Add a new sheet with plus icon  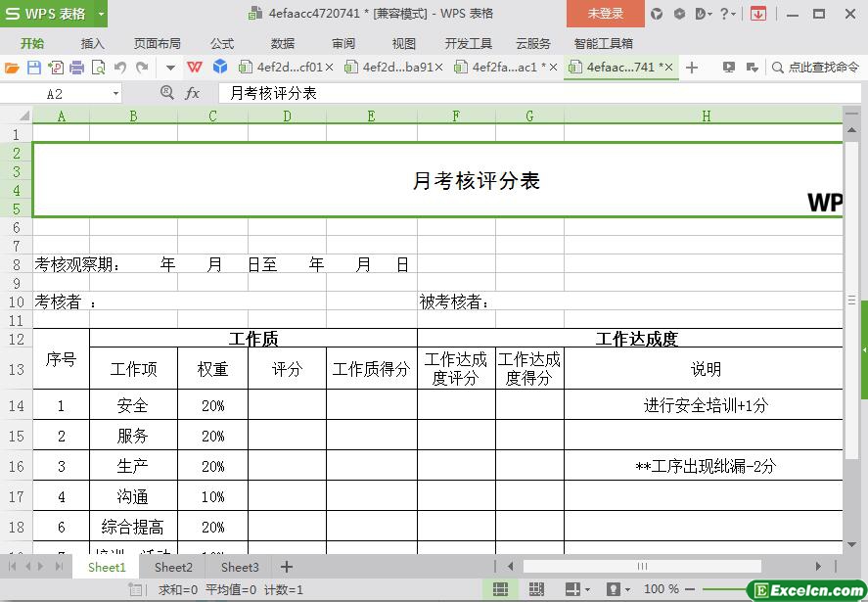[287, 567]
